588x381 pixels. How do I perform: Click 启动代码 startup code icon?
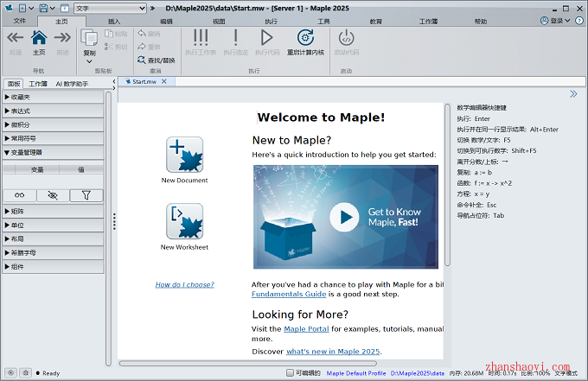pyautogui.click(x=347, y=38)
